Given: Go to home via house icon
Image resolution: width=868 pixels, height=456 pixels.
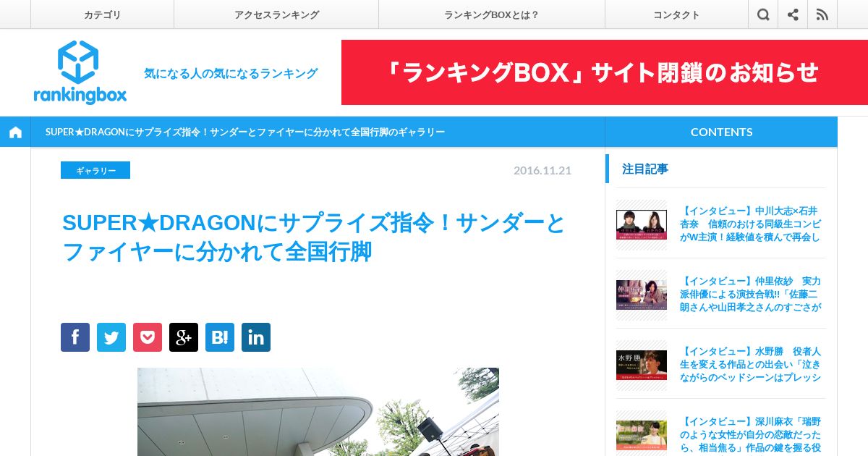Looking at the screenshot, I should (x=15, y=132).
